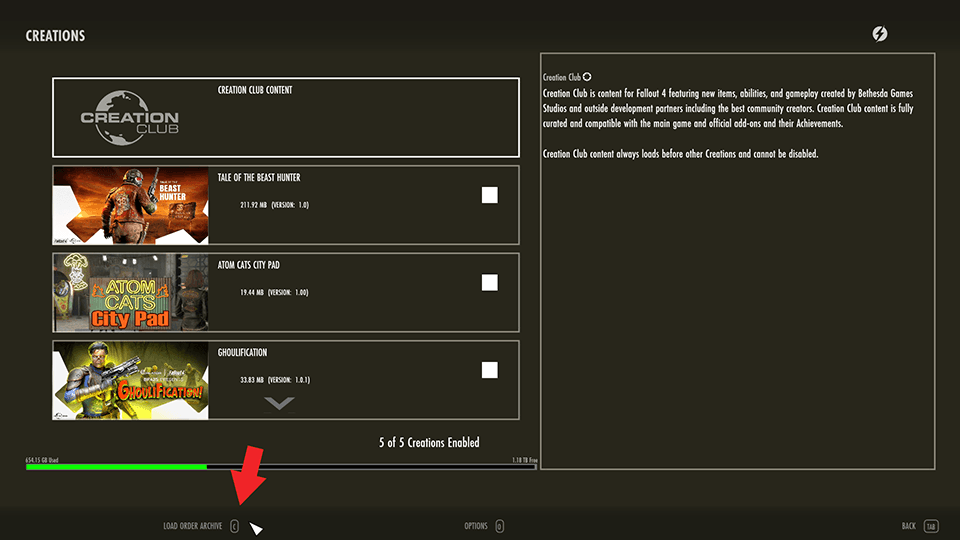Open the Options menu
Image resolution: width=960 pixels, height=540 pixels.
coord(475,526)
